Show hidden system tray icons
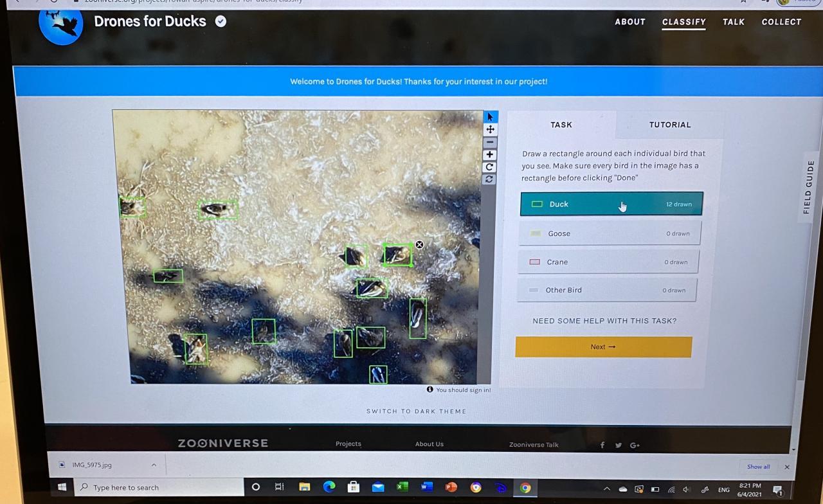Viewport: 823px width, 504px height. coord(606,489)
